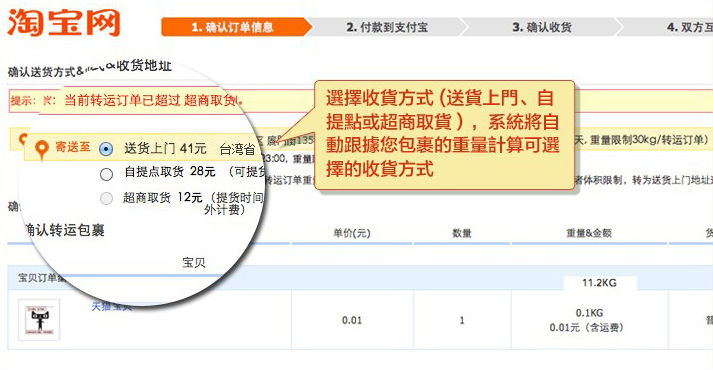The height and width of the screenshot is (370, 713).
Task: Click the orange location pin icon
Action: click(41, 150)
